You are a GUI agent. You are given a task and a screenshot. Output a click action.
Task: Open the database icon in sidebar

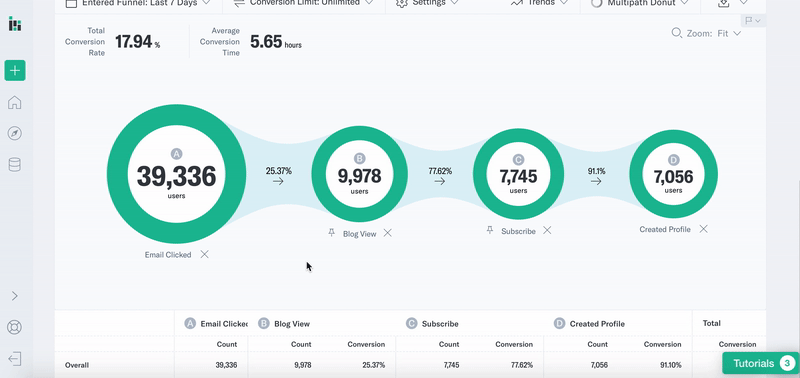tap(15, 165)
